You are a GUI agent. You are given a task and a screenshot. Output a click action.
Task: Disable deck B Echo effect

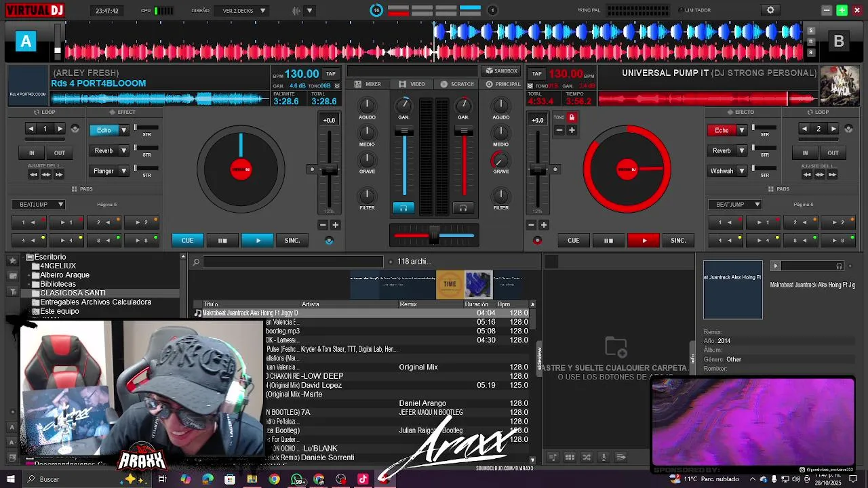pyautogui.click(x=722, y=130)
